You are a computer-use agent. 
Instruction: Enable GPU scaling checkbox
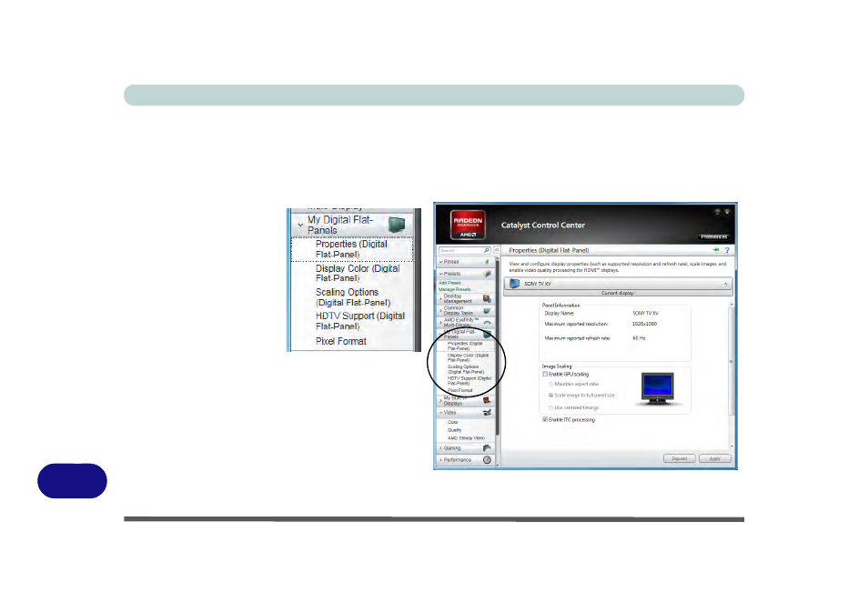(545, 374)
